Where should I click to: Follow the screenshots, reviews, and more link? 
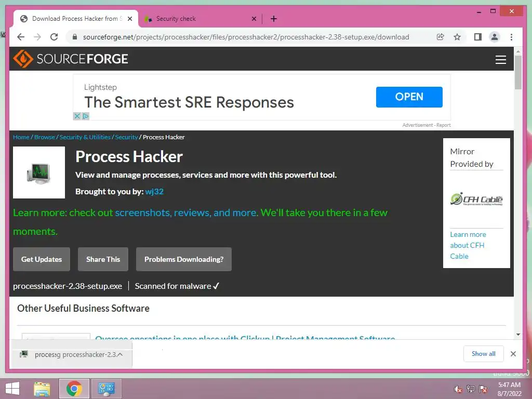186,212
